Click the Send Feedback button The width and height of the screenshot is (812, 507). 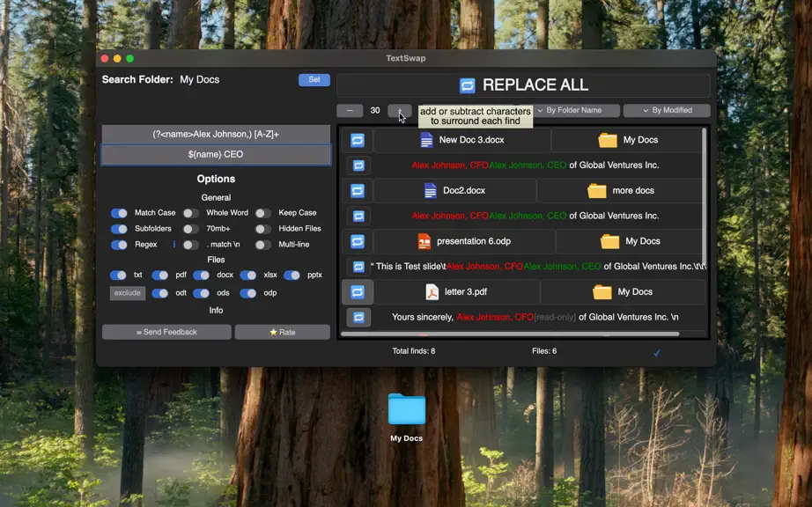point(166,332)
